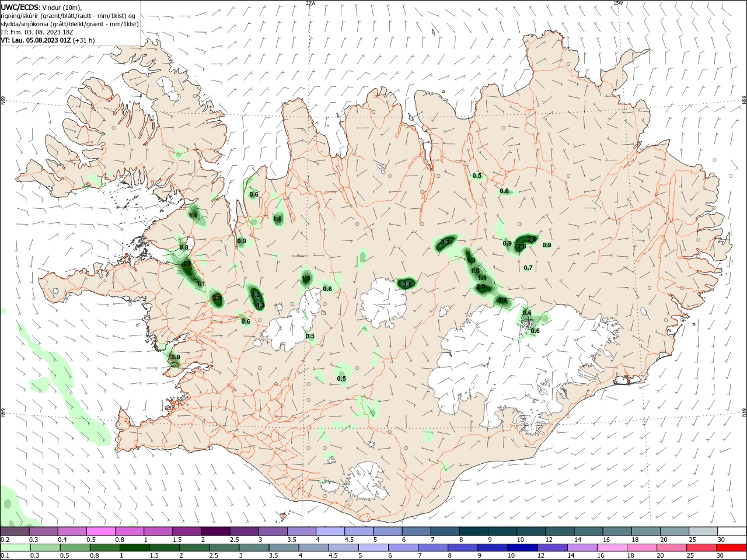Click the 0.7 precipitation value label

pyautogui.click(x=528, y=268)
